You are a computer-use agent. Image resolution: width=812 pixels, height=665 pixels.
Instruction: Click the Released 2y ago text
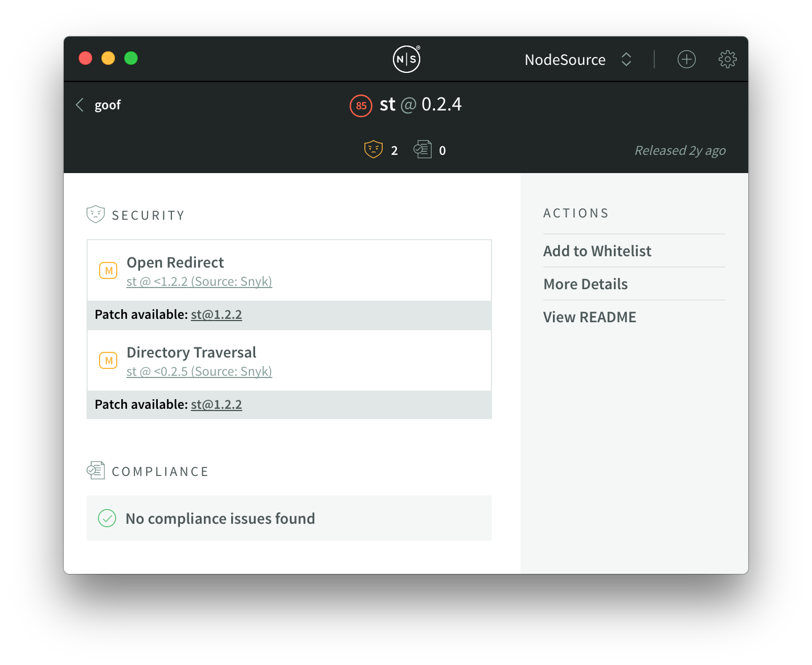(680, 150)
